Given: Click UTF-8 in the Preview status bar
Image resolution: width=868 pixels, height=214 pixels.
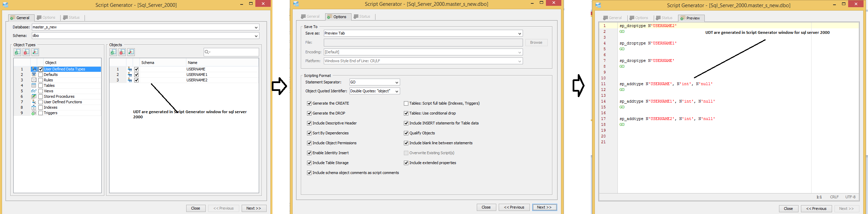Looking at the screenshot, I should [850, 197].
